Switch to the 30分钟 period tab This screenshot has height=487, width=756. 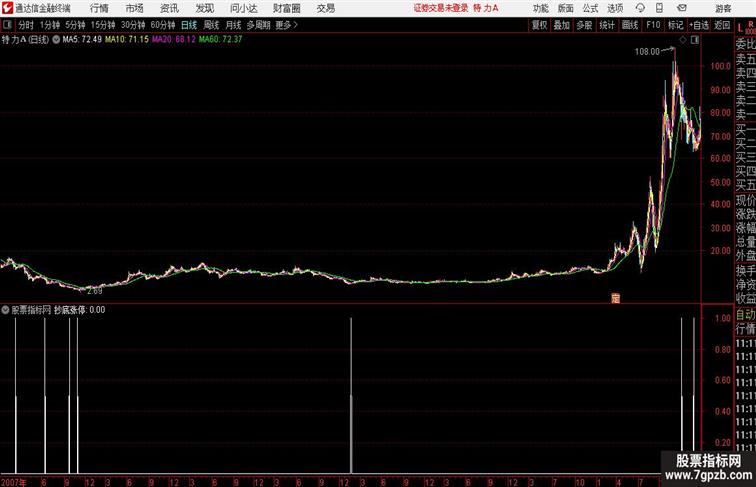(x=133, y=25)
